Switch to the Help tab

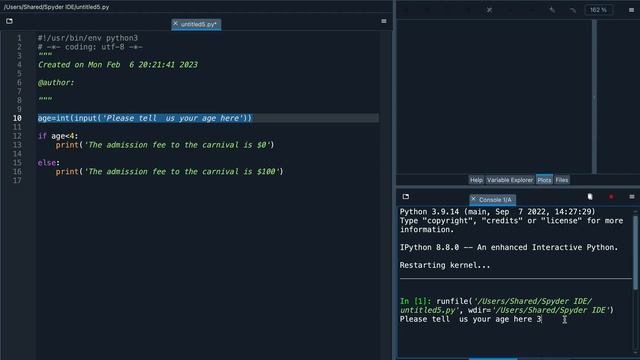(x=476, y=180)
